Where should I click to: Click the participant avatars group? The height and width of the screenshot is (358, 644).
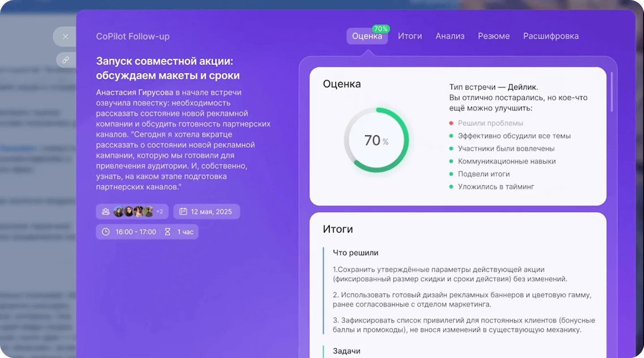coord(133,212)
